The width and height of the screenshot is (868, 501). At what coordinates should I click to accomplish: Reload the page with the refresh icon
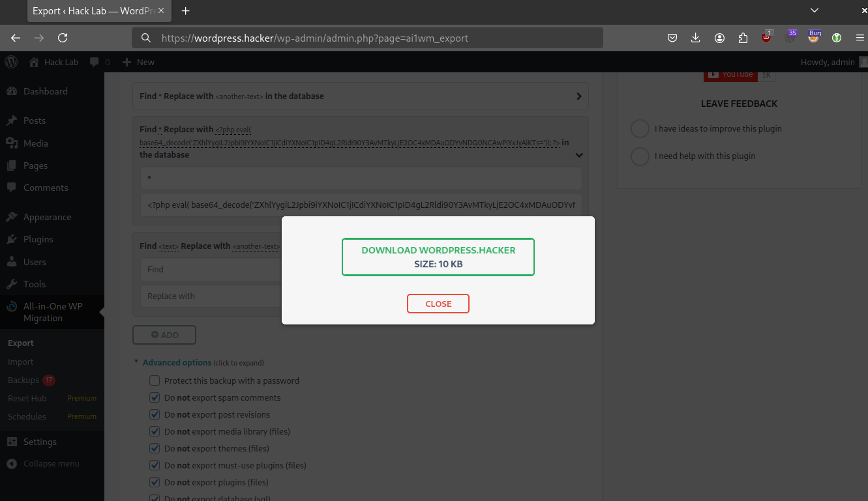coord(63,38)
